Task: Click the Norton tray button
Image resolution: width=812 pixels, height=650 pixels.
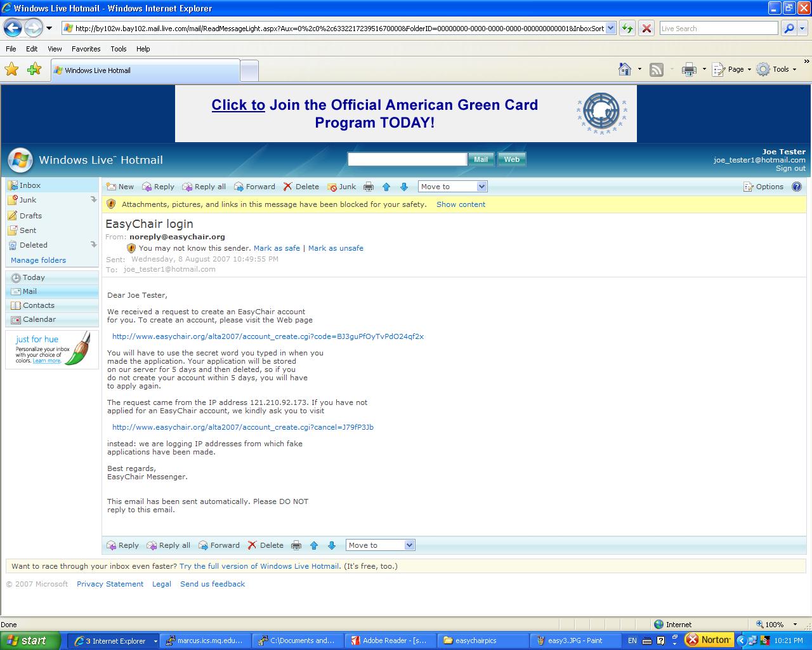Action: point(709,640)
